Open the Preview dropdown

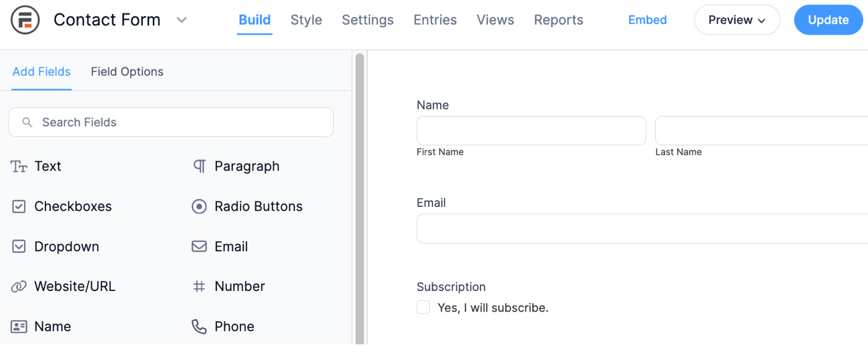click(x=737, y=20)
